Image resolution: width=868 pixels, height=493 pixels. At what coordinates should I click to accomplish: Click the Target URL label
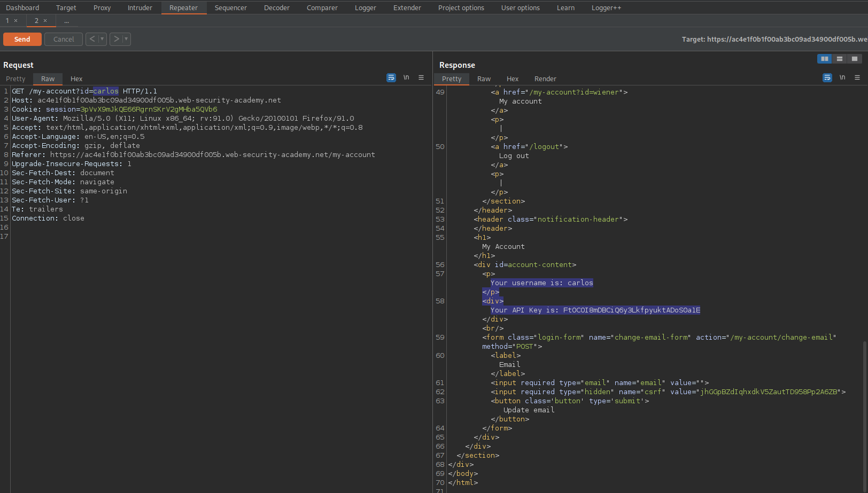[774, 39]
